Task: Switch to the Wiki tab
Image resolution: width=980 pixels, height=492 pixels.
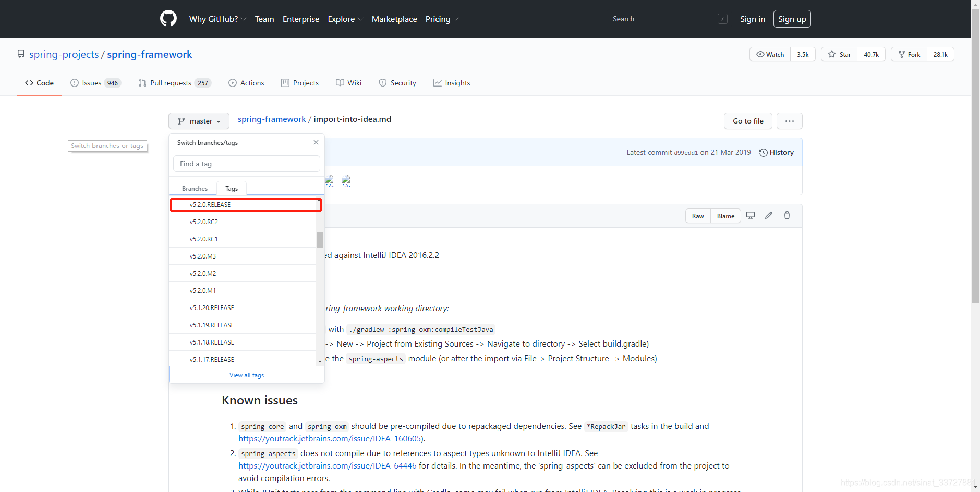Action: pyautogui.click(x=348, y=83)
